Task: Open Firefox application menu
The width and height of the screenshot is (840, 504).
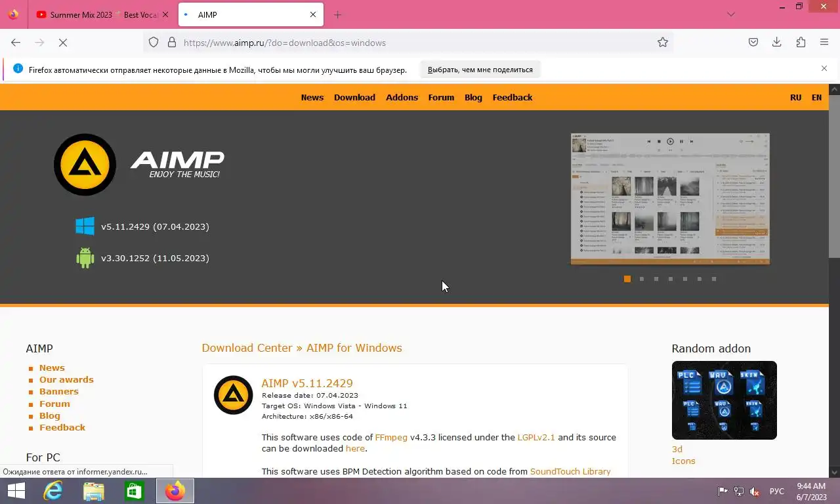Action: 824,43
